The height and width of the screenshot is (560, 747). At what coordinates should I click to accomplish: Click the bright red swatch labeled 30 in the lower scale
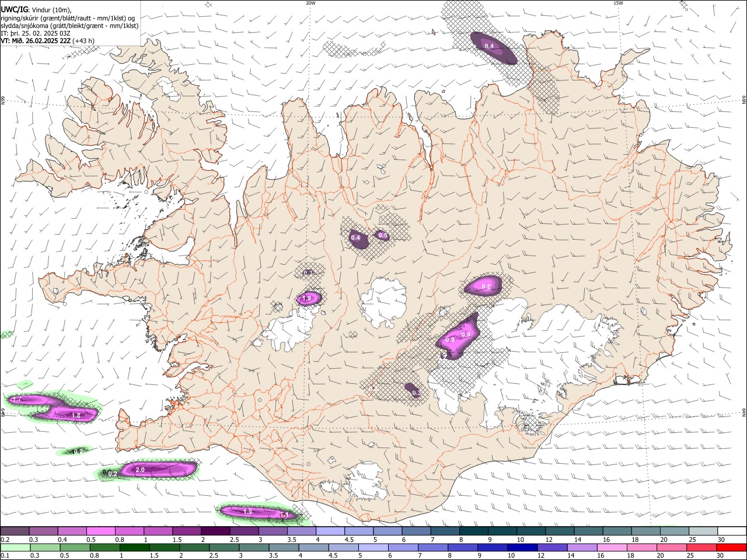pyautogui.click(x=732, y=547)
